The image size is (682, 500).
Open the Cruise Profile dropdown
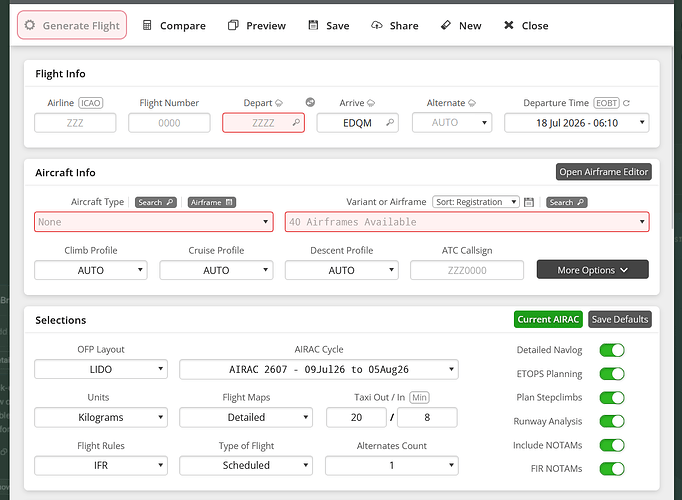click(216, 270)
